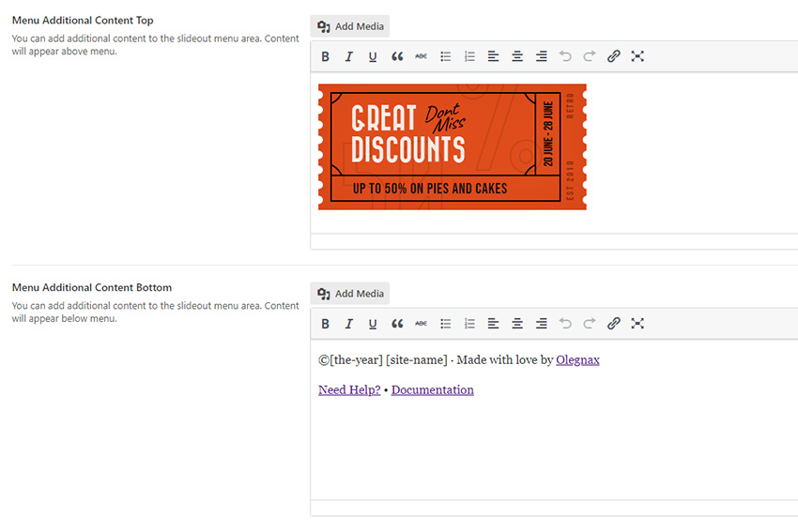Image resolution: width=798 pixels, height=532 pixels.
Task: Select the Great Discounts coupon image
Action: point(453,147)
